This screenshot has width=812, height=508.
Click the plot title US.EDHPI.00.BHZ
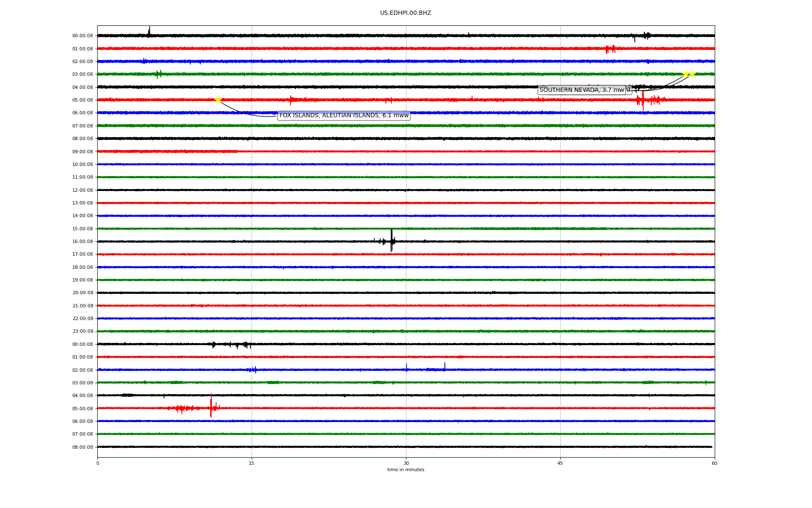406,13
